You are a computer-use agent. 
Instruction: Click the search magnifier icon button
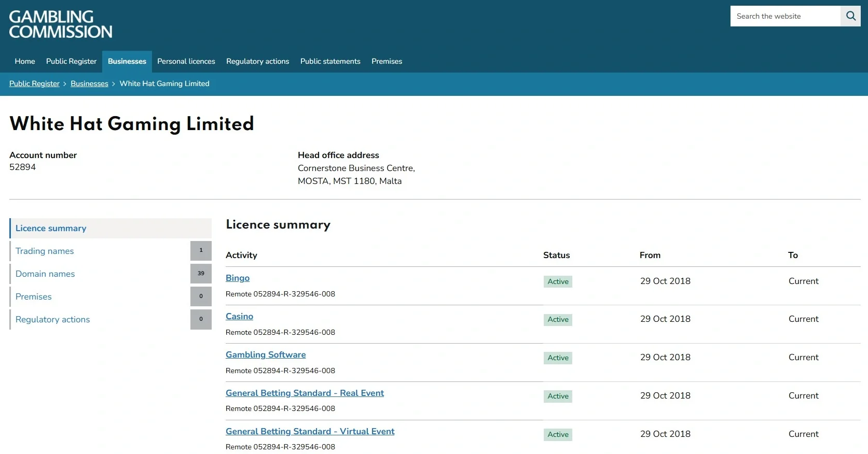click(850, 16)
